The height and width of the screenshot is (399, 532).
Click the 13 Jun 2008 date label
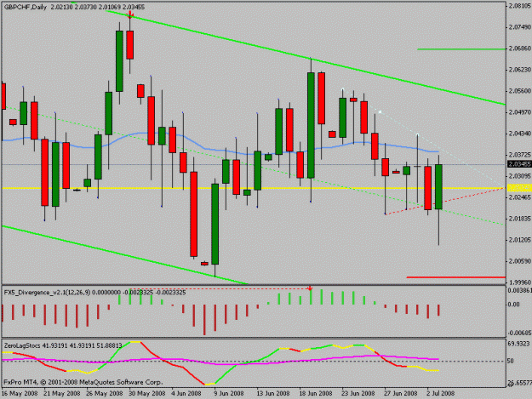pos(273,393)
